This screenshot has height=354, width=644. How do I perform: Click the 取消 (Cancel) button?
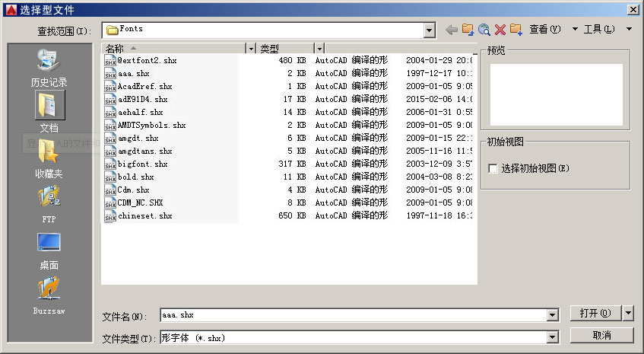coord(601,336)
